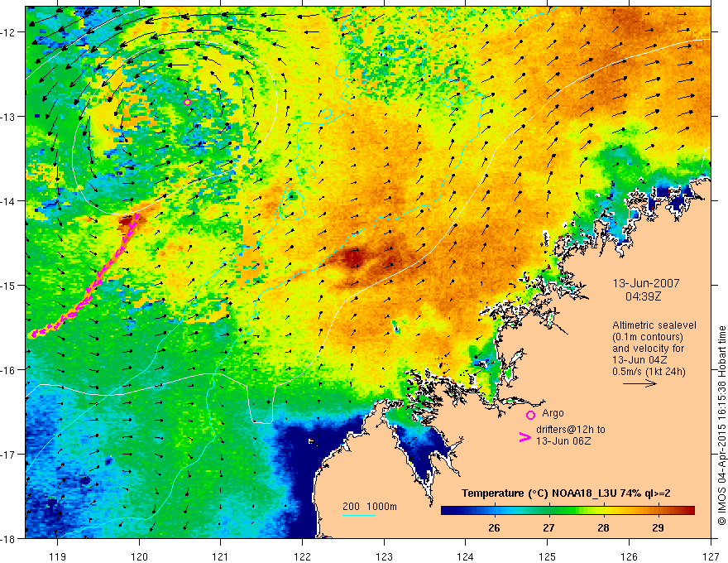Click latitude axis label -12
Image resolution: width=728 pixels, height=563 pixels.
pyautogui.click(x=9, y=32)
